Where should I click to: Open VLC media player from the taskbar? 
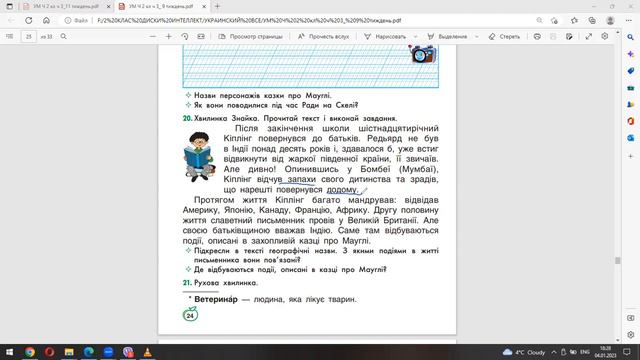(x=147, y=352)
